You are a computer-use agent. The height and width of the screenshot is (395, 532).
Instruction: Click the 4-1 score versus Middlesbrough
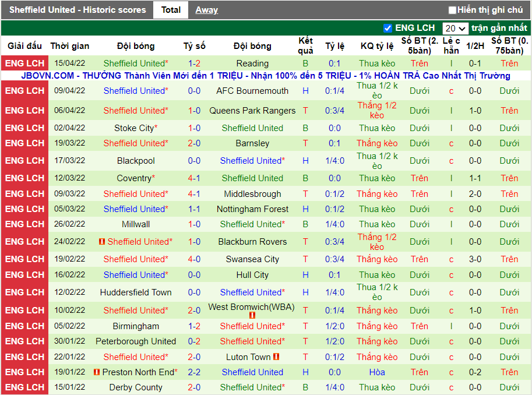[x=195, y=194]
